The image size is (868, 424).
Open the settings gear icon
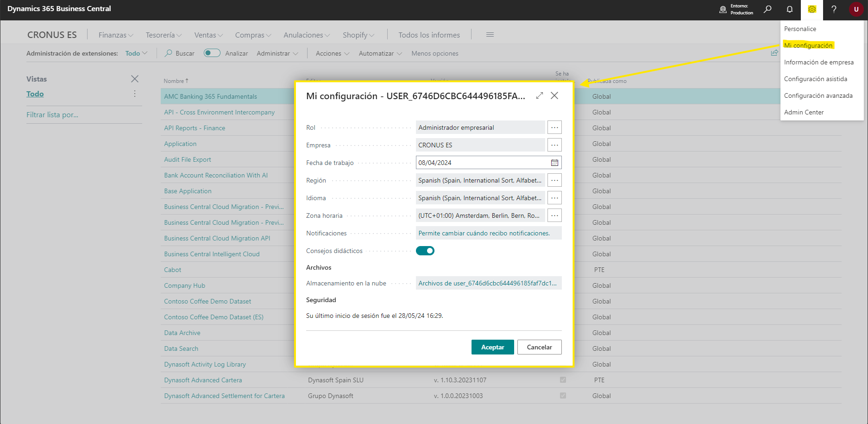pyautogui.click(x=812, y=9)
